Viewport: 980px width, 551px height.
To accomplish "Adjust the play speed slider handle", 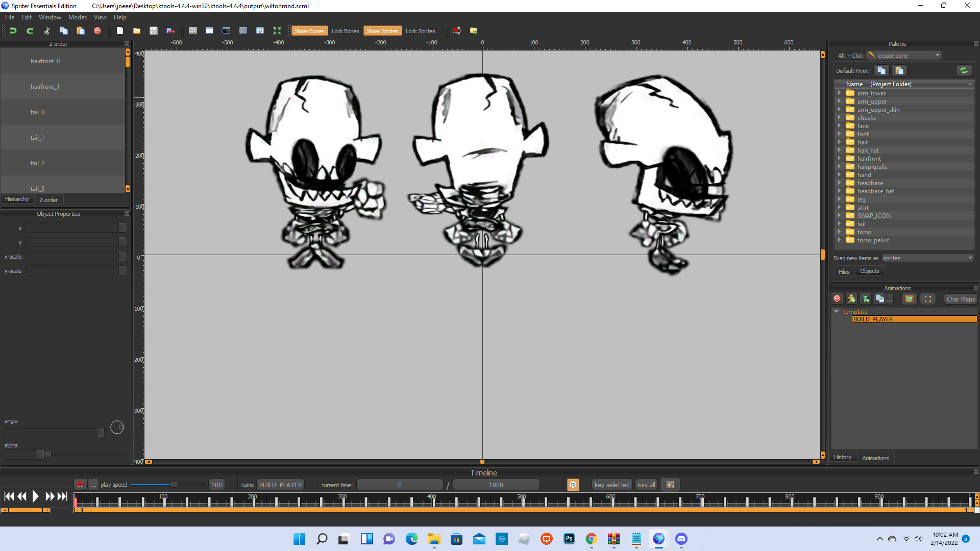I will click(174, 485).
